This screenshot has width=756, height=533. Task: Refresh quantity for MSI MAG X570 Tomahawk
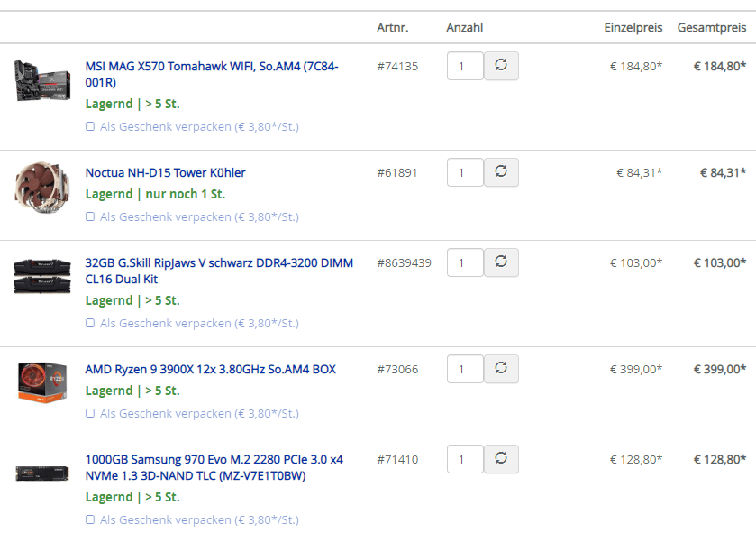(501, 66)
